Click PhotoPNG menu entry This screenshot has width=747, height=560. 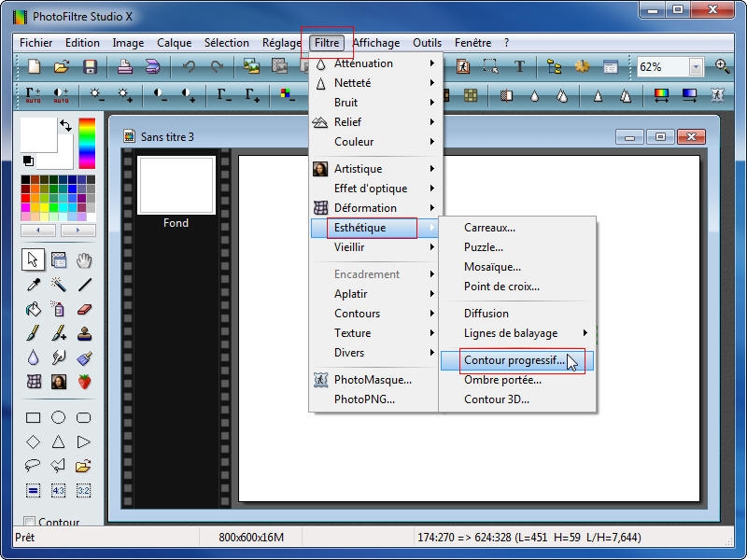pos(374,399)
